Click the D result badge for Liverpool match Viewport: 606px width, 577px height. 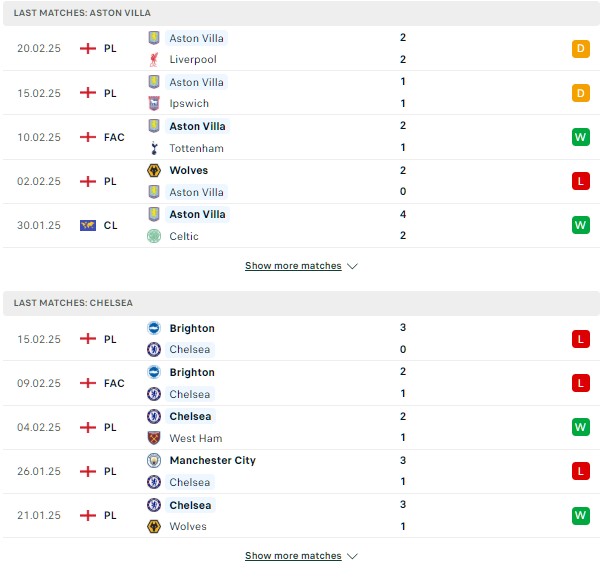tap(580, 49)
